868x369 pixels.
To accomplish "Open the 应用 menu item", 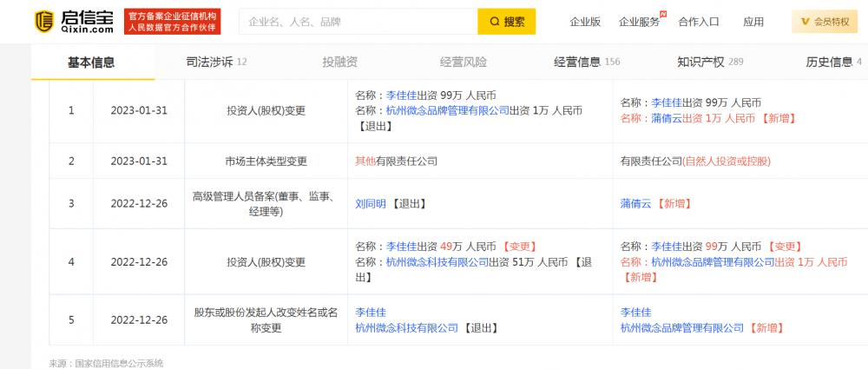I will (753, 22).
